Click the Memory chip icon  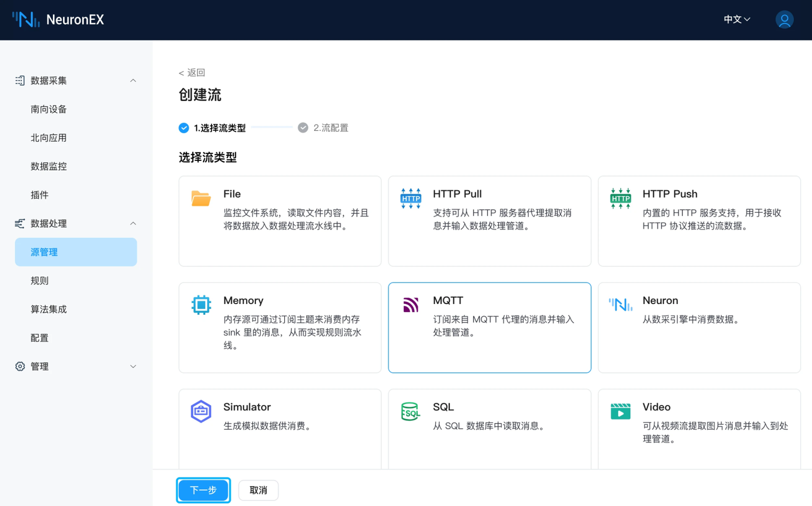pyautogui.click(x=201, y=305)
